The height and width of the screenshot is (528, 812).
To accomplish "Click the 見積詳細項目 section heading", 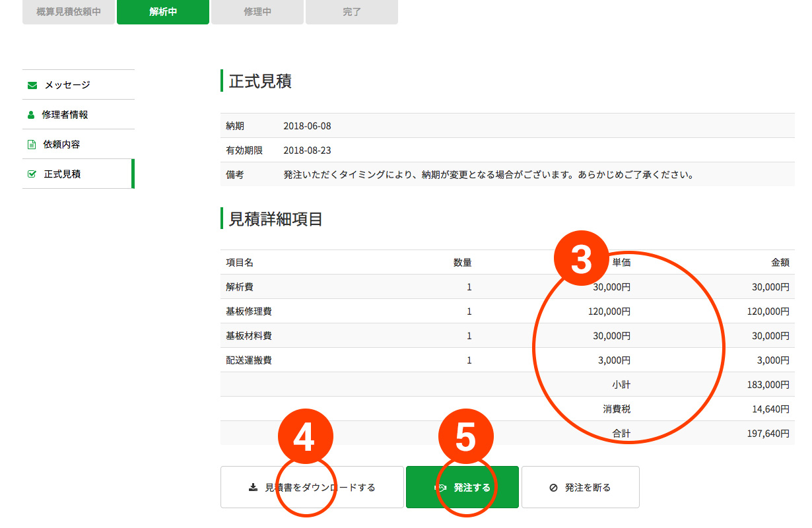I will [x=275, y=219].
